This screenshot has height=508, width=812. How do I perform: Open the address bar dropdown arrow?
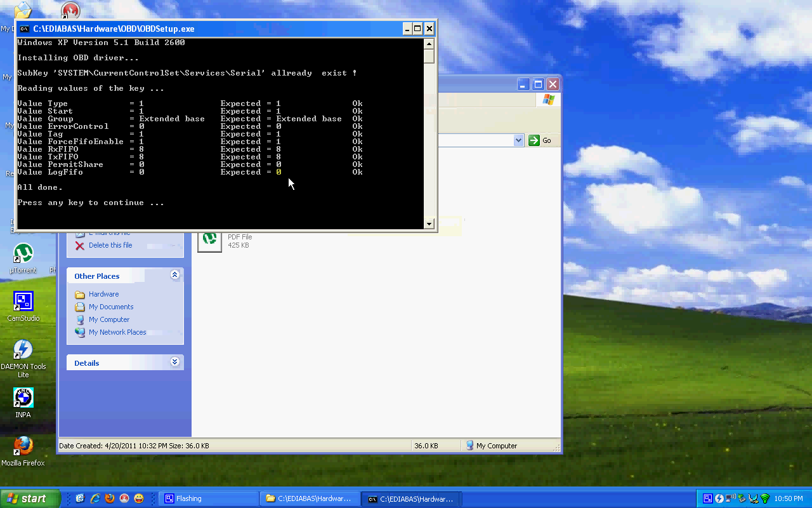pyautogui.click(x=518, y=140)
